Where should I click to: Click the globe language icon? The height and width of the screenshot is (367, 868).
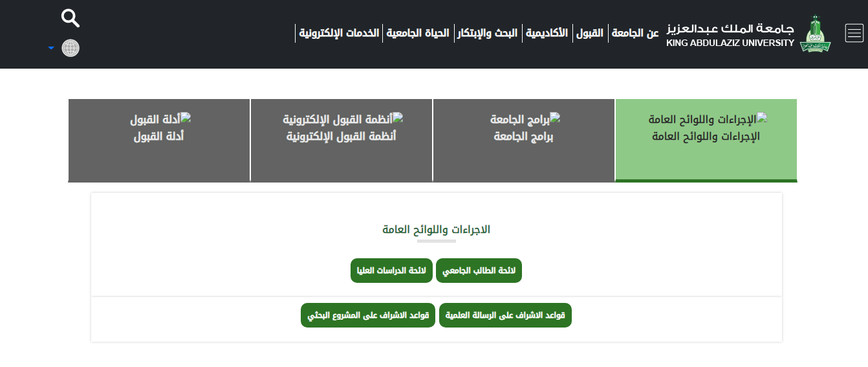(x=71, y=48)
